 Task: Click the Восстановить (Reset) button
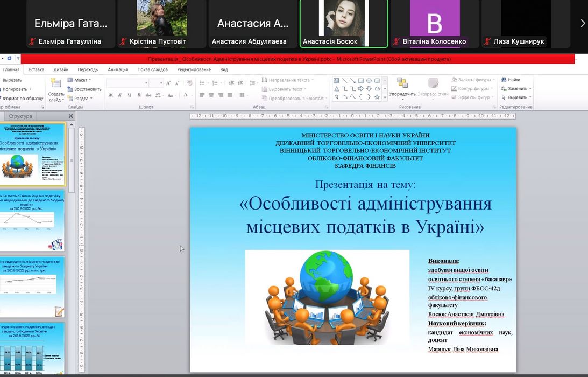point(84,89)
